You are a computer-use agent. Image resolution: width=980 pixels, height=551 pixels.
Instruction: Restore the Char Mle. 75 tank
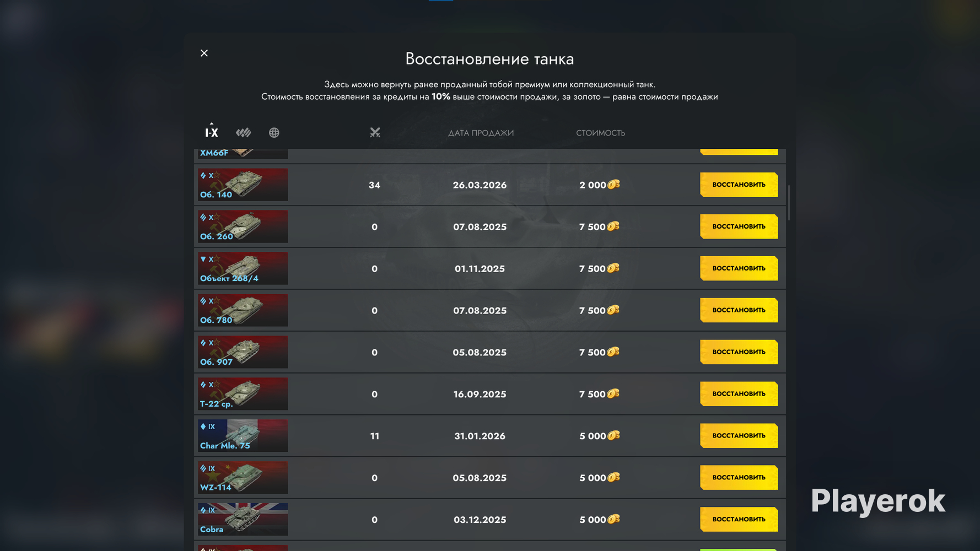tap(739, 436)
